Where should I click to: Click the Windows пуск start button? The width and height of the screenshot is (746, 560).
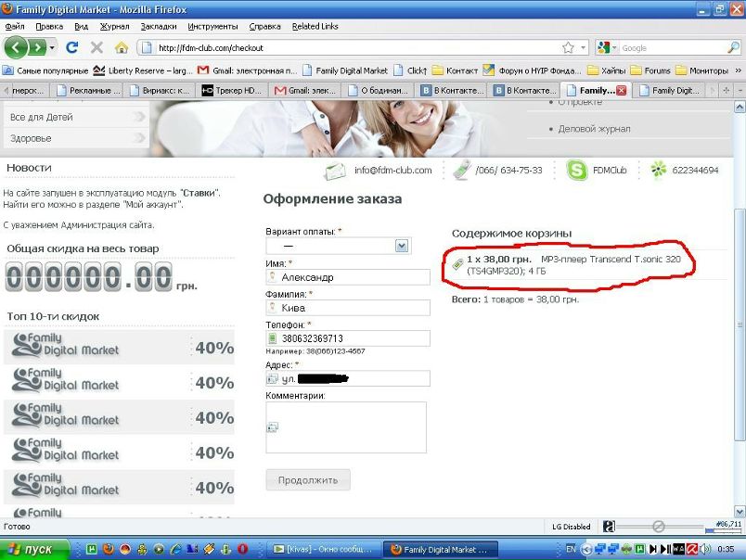point(35,549)
